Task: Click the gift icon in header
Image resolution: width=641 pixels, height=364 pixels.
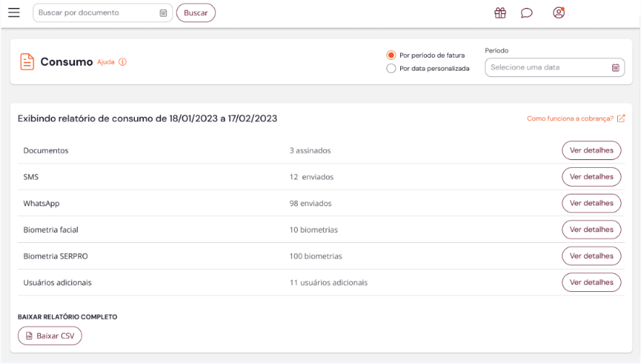Action: coord(500,13)
